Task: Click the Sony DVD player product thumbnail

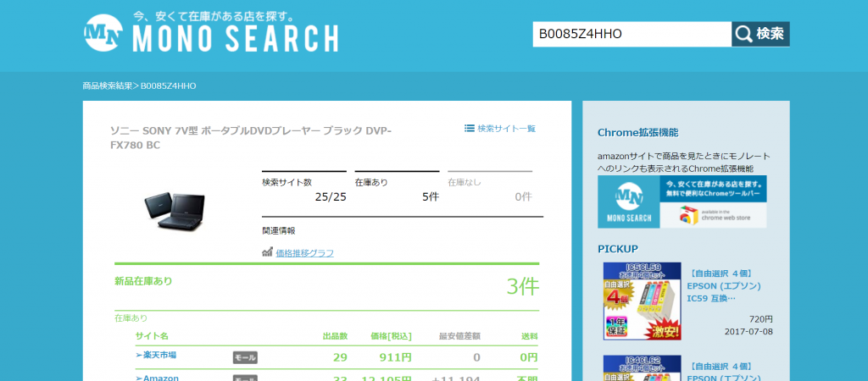Action: (x=175, y=210)
